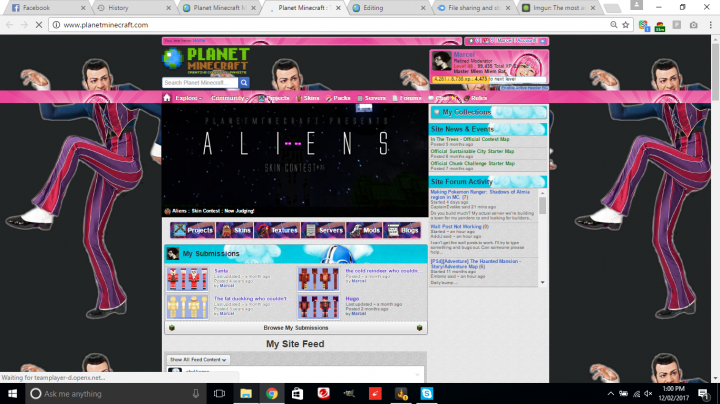The width and height of the screenshot is (720, 404).
Task: Click the Aliens Skin Contest banner
Action: tap(295, 160)
